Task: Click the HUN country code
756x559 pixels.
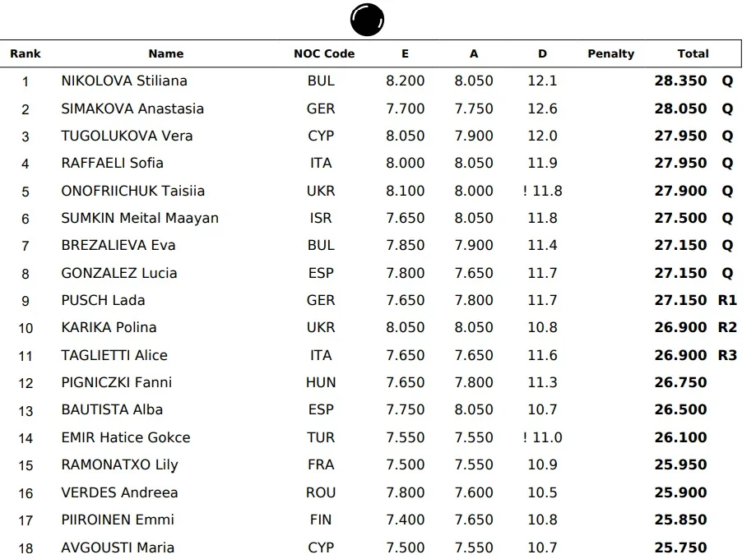Action: tap(321, 382)
